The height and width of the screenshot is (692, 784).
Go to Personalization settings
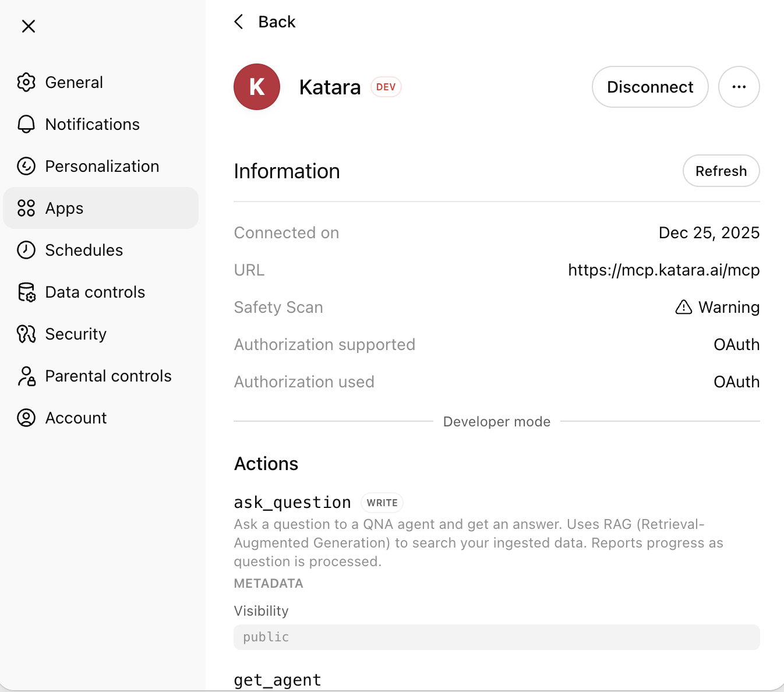pyautogui.click(x=101, y=166)
